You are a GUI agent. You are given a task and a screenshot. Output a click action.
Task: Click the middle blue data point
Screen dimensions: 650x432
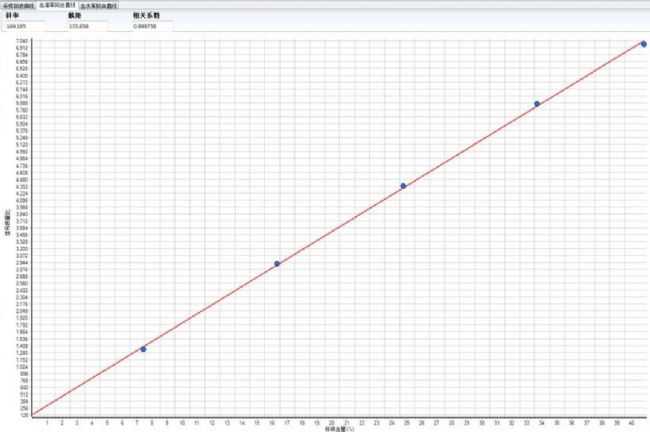tap(403, 186)
